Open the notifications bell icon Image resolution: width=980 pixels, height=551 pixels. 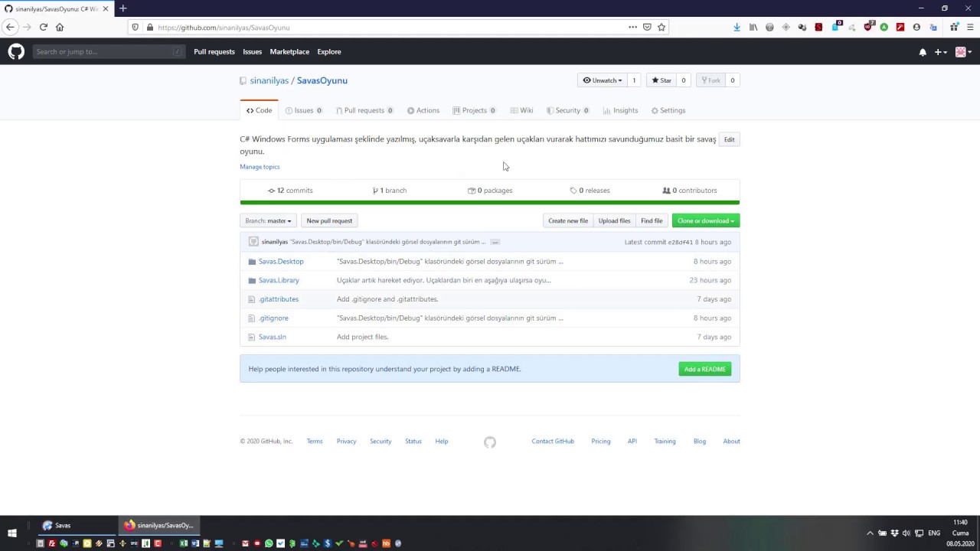[923, 52]
